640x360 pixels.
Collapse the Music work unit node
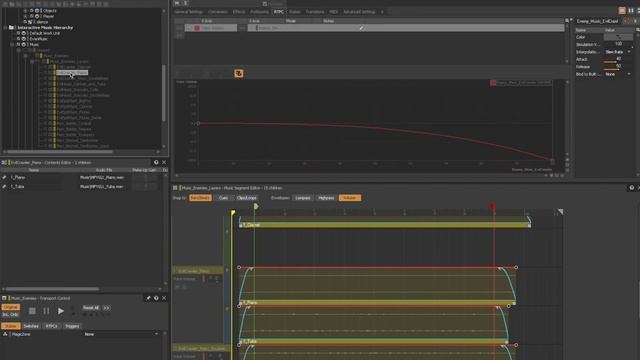click(12, 44)
